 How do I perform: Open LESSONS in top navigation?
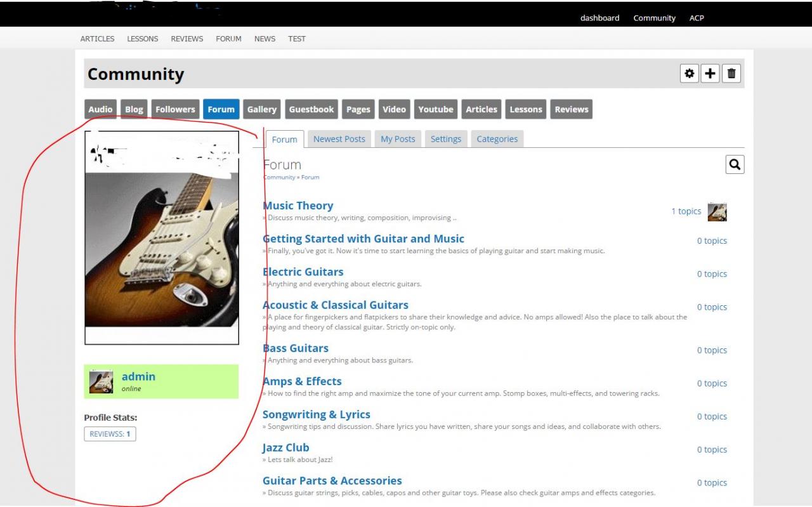pos(142,39)
